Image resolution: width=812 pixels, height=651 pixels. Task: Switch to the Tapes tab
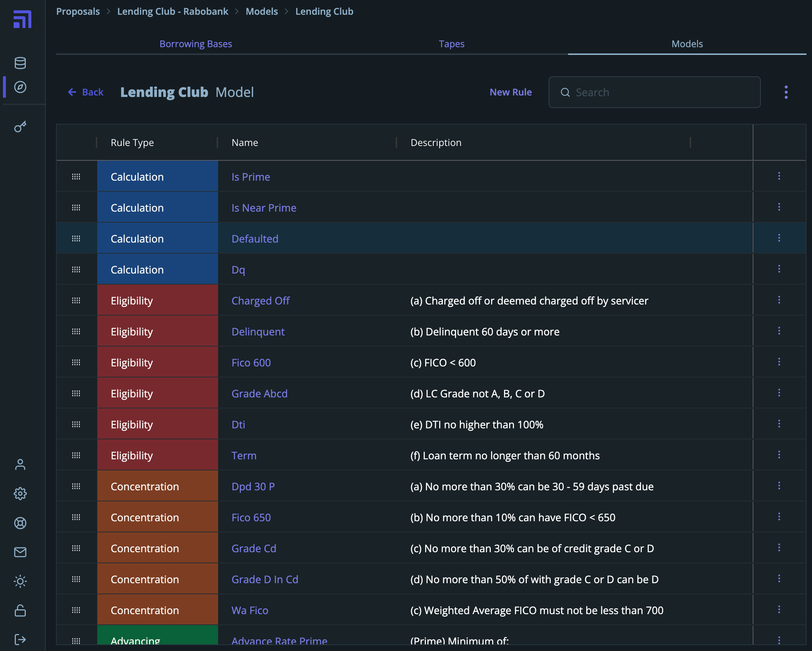451,44
